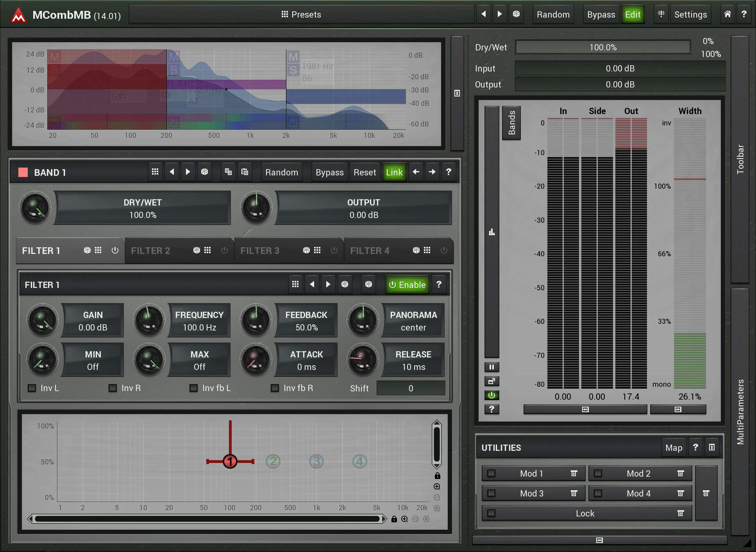The image size is (756, 552).
Task: Select filter node 2 in the filter graph
Action: tap(273, 461)
